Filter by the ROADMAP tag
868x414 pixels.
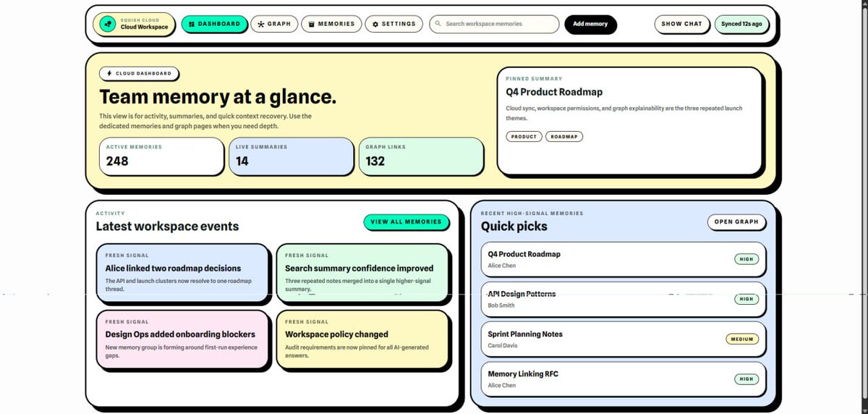pyautogui.click(x=564, y=136)
